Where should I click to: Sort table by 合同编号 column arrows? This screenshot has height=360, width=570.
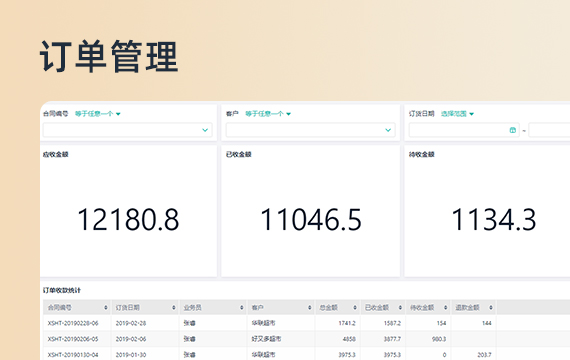pyautogui.click(x=106, y=308)
